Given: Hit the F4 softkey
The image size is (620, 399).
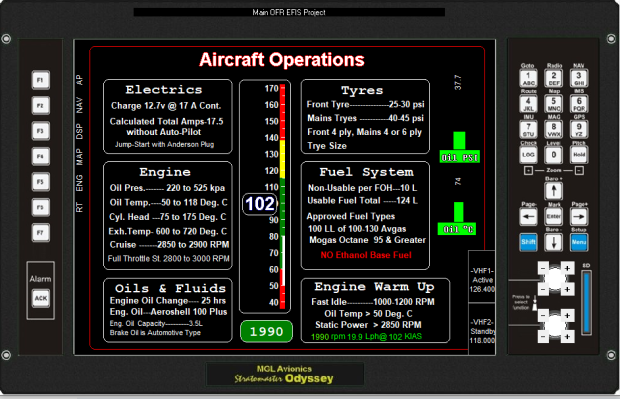Looking at the screenshot, I should (x=41, y=156).
